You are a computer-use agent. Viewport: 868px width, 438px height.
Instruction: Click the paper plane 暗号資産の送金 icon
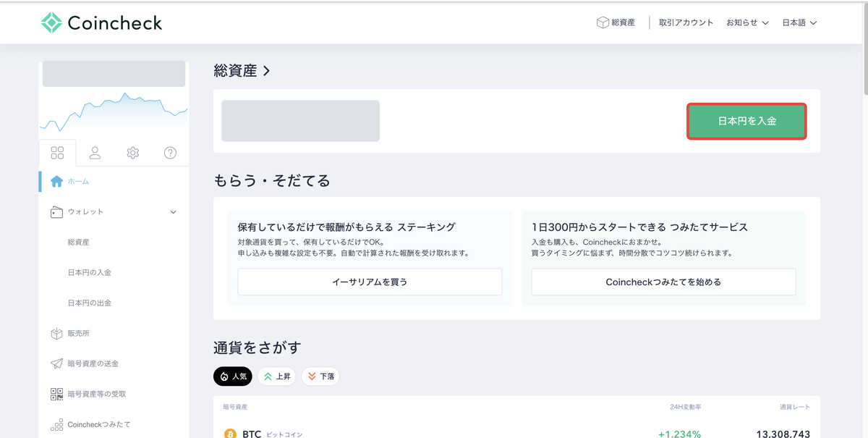pos(56,364)
